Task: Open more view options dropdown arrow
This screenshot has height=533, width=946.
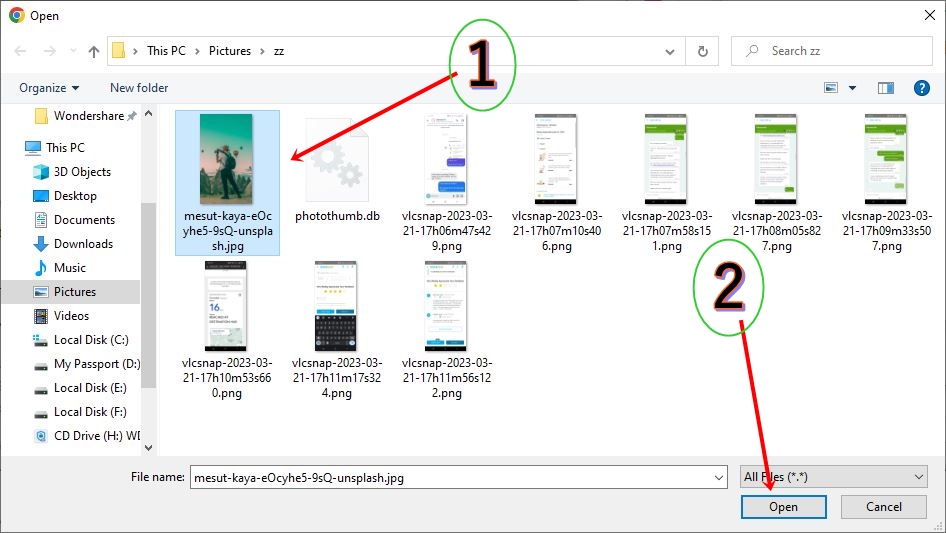Action: click(852, 88)
